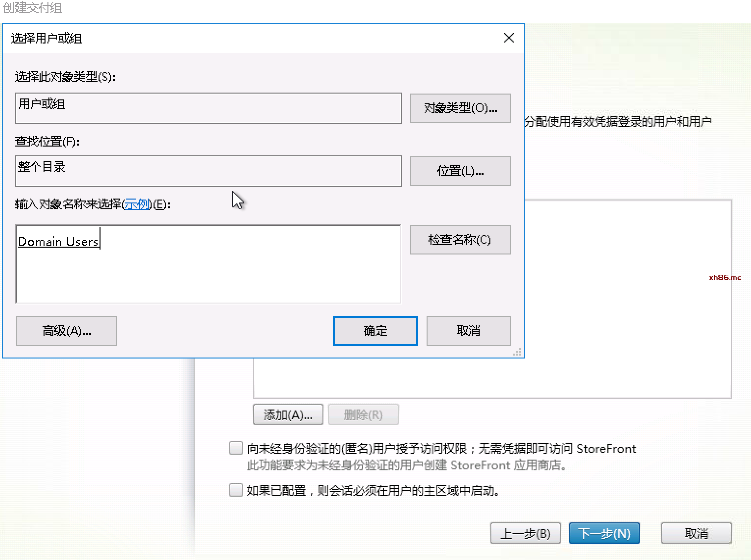
Task: Click the dialog resize grip corner
Action: (517, 352)
